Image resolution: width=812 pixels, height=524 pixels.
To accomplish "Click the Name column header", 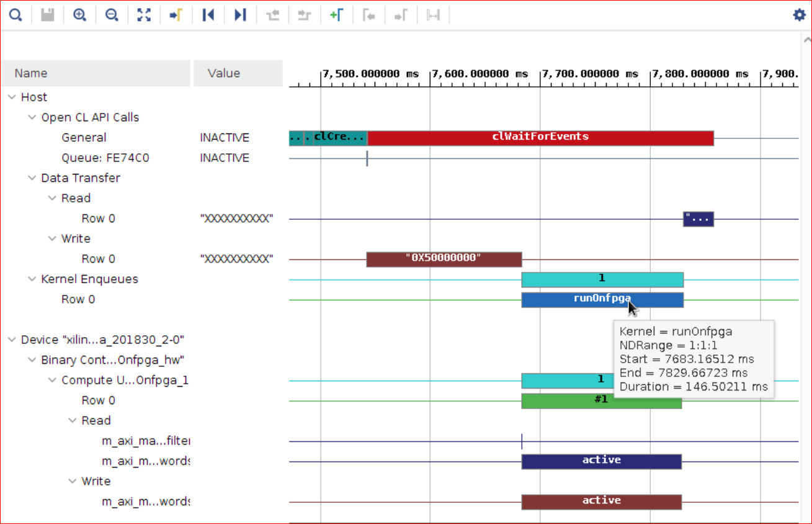I will click(x=31, y=73).
